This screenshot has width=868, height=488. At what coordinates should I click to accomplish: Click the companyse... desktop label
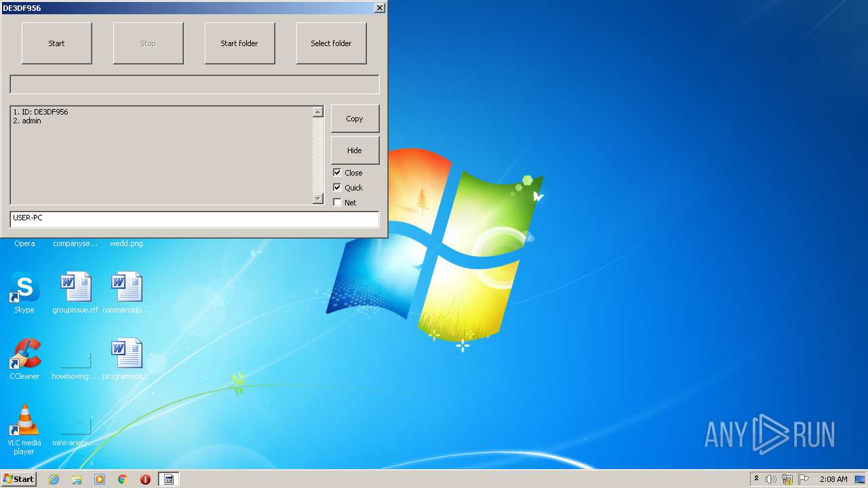[x=75, y=243]
